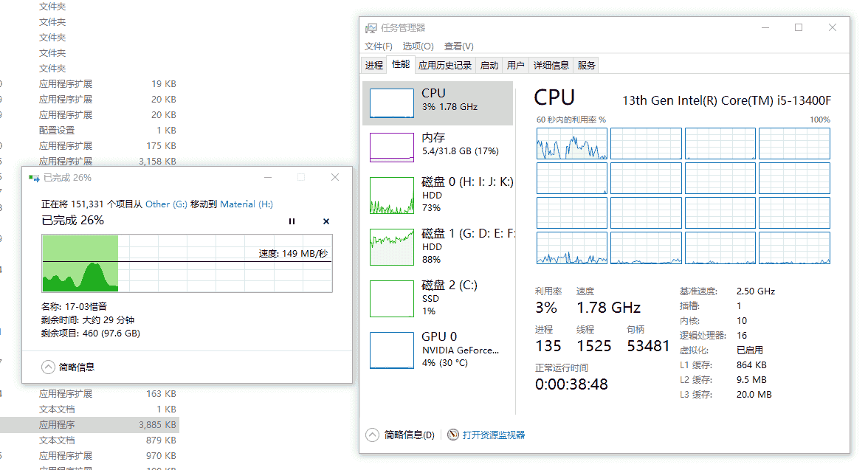Viewport: 868px width, 470px height.
Task: Open the Startup tab
Action: click(489, 65)
